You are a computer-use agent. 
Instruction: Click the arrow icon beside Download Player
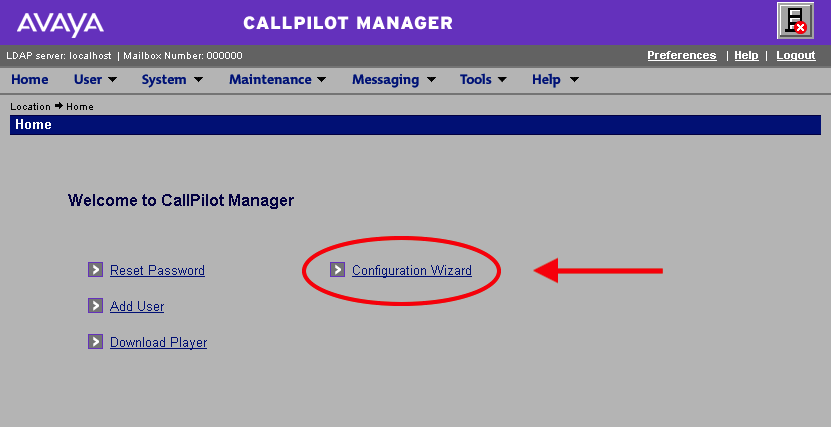pyautogui.click(x=95, y=342)
